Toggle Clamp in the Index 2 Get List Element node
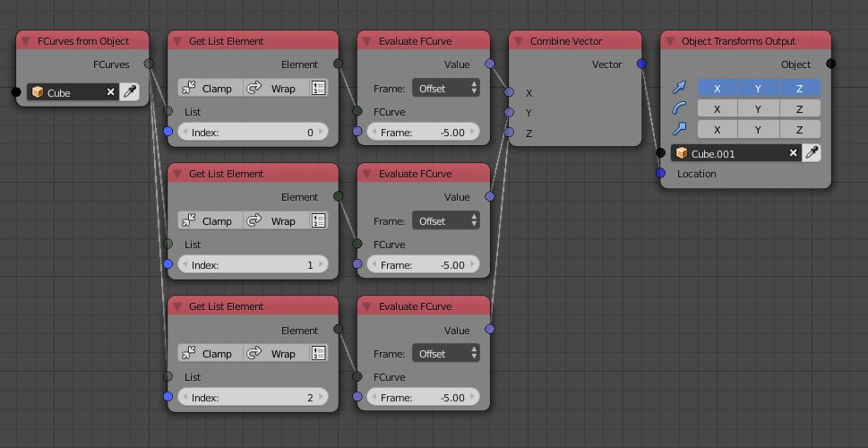The width and height of the screenshot is (868, 448). point(211,353)
